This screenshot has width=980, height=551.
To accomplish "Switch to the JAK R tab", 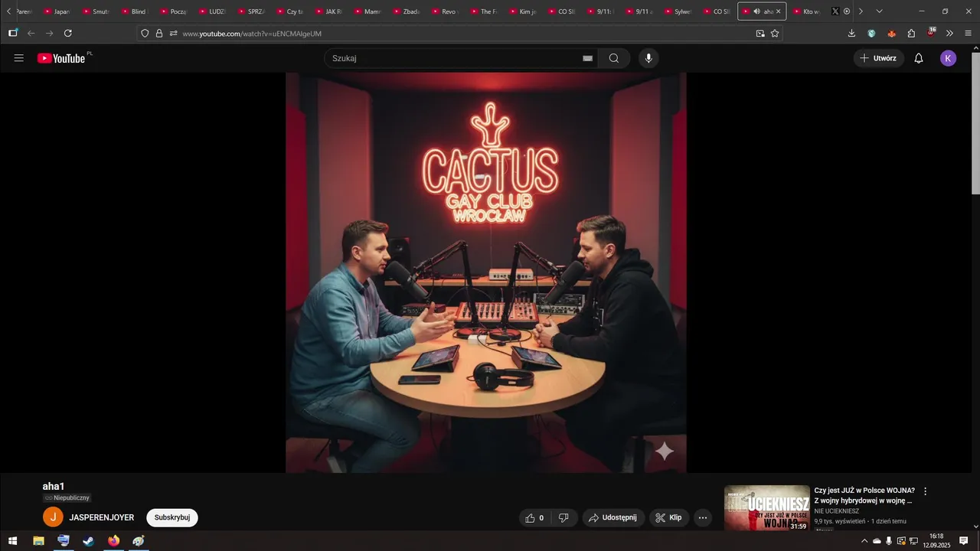I will pyautogui.click(x=331, y=11).
